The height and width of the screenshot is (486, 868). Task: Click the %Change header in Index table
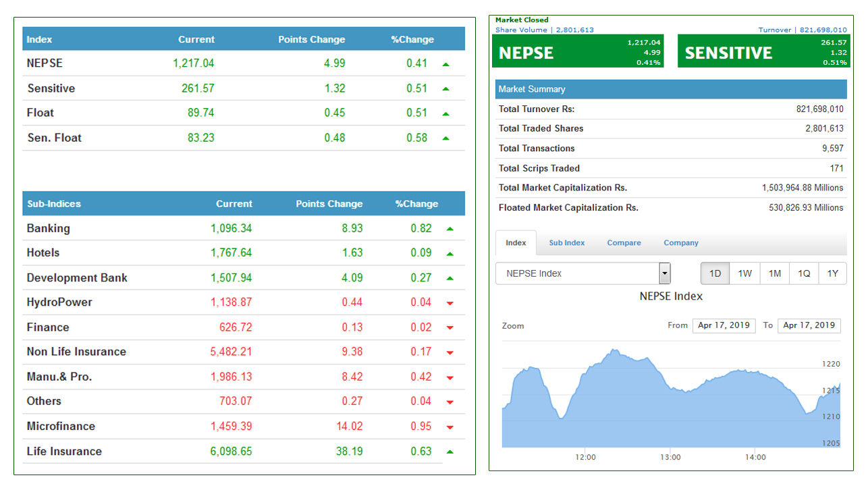pos(412,39)
